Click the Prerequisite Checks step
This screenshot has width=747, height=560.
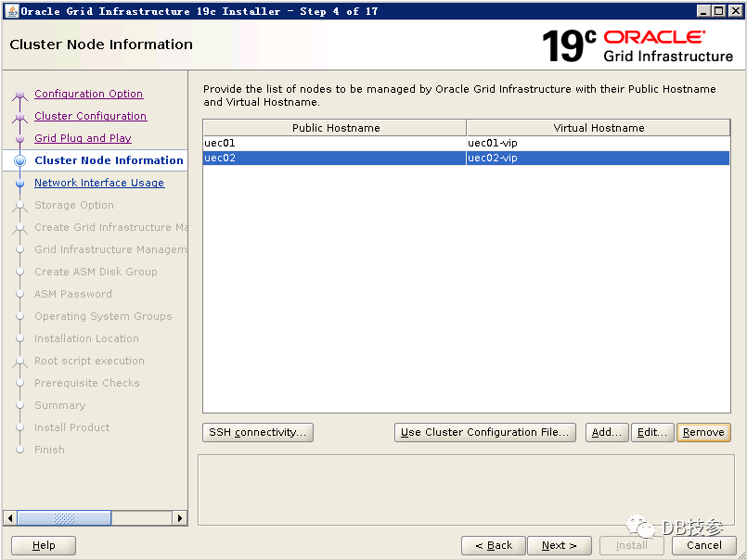coord(87,383)
